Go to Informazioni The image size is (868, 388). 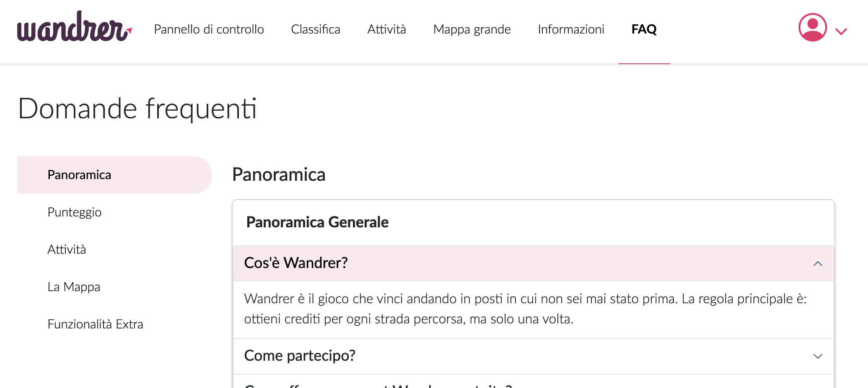click(x=571, y=29)
